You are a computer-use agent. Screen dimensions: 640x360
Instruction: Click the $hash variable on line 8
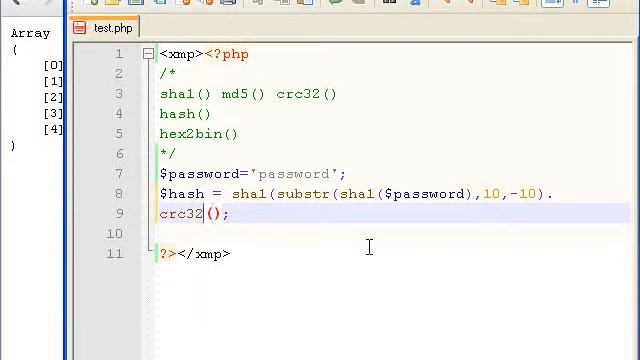pyautogui.click(x=182, y=194)
